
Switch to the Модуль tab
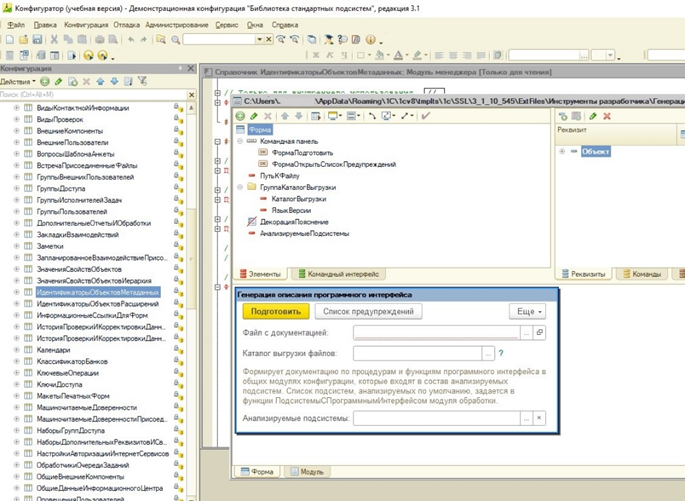pyautogui.click(x=307, y=472)
